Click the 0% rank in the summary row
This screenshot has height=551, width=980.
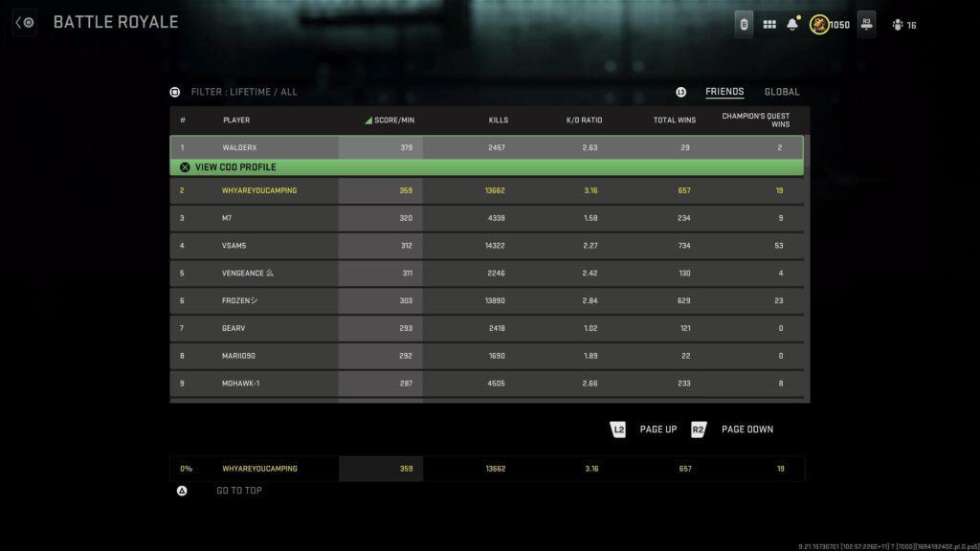187,469
